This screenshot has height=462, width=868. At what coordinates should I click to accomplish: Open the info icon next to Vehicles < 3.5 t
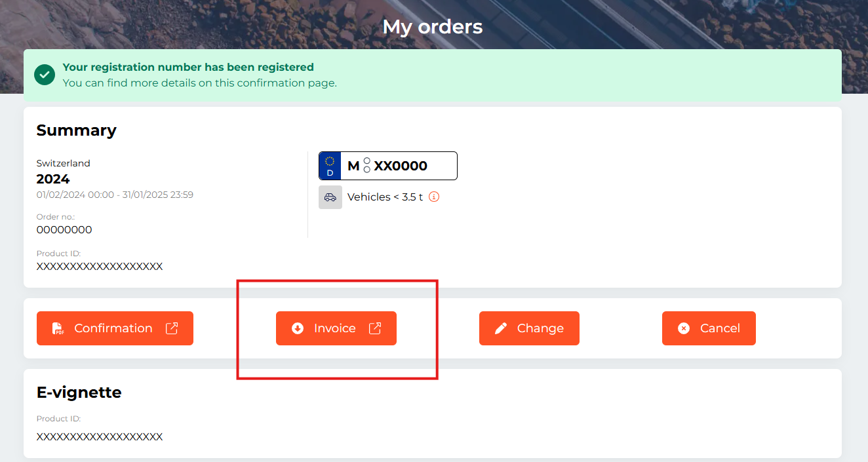pyautogui.click(x=433, y=196)
